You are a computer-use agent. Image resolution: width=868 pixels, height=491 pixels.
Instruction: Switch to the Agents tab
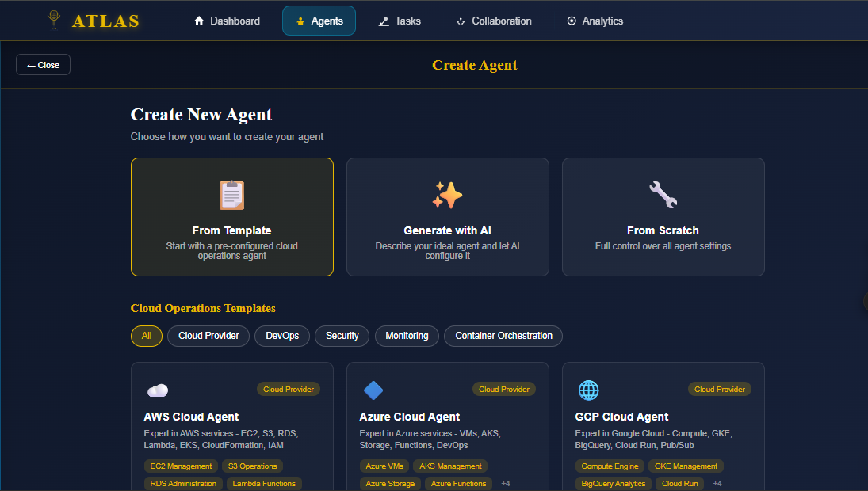click(x=319, y=21)
